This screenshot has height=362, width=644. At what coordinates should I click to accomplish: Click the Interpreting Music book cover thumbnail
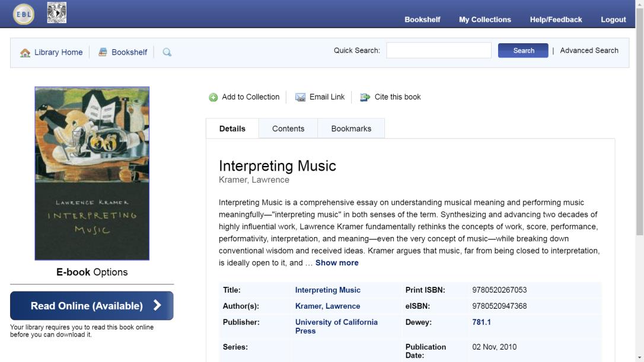(x=92, y=174)
